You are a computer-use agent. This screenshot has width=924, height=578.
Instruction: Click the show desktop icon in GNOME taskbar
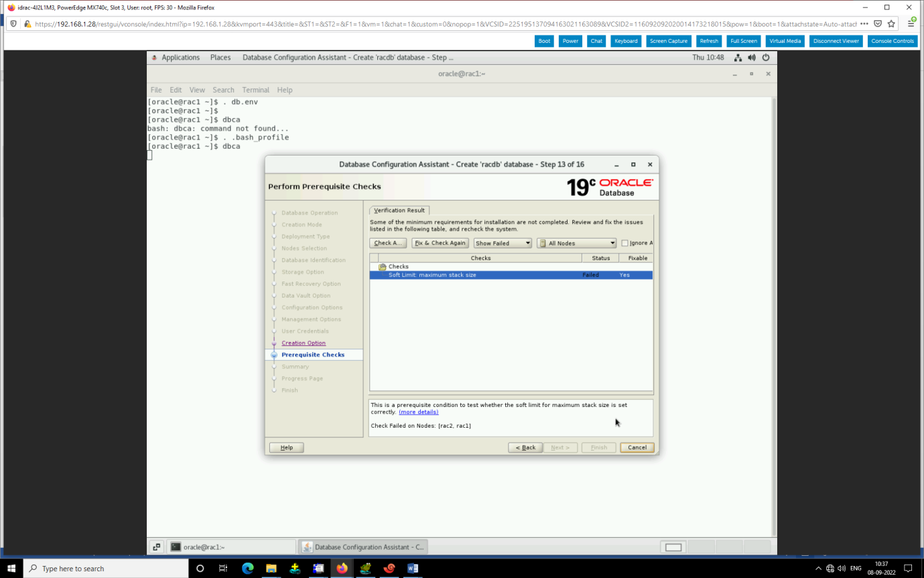click(155, 547)
